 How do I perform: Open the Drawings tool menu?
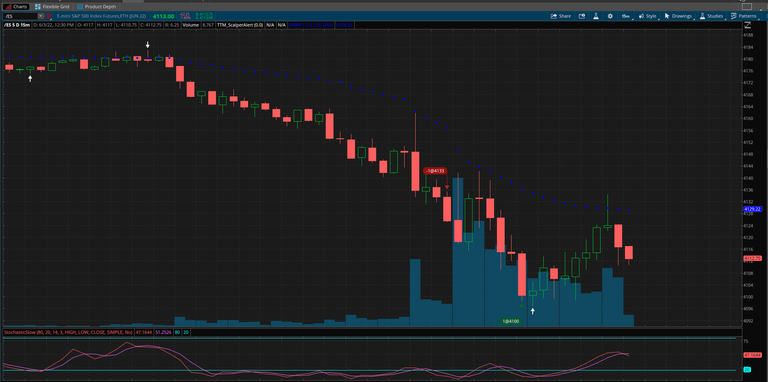678,16
